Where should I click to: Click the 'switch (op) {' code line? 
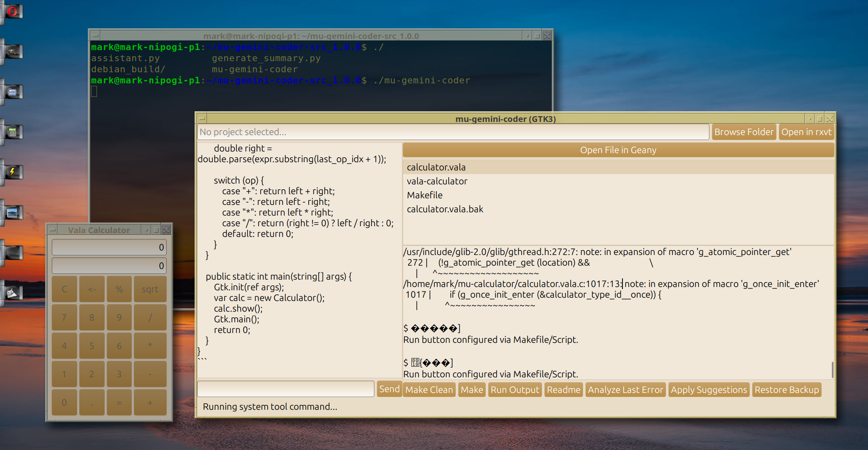(x=239, y=180)
